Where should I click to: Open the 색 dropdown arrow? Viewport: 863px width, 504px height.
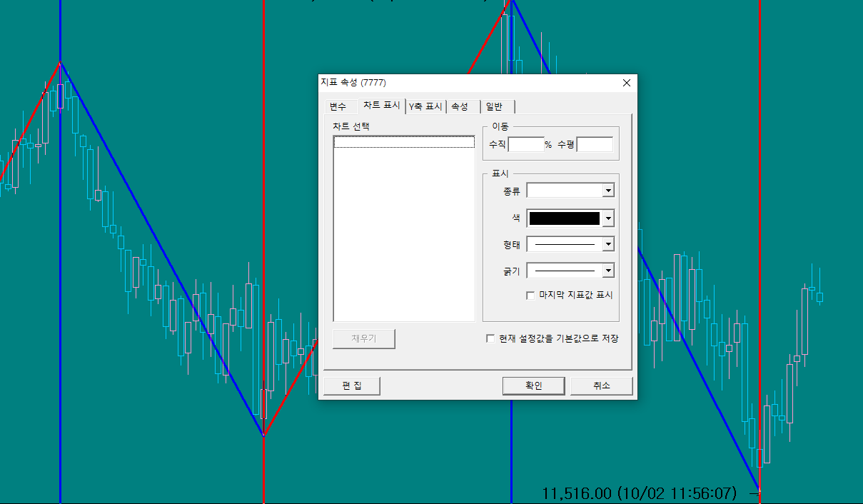[607, 218]
